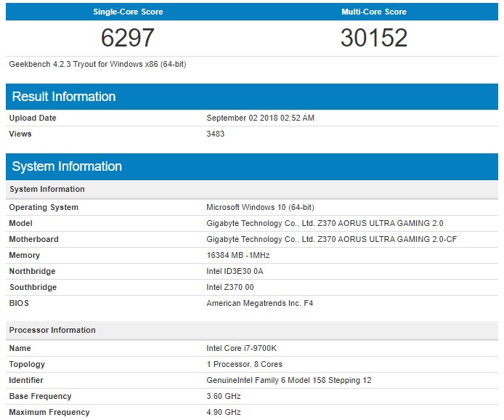The height and width of the screenshot is (420, 504).
Task: Click the Upload Date label
Action: tap(33, 118)
